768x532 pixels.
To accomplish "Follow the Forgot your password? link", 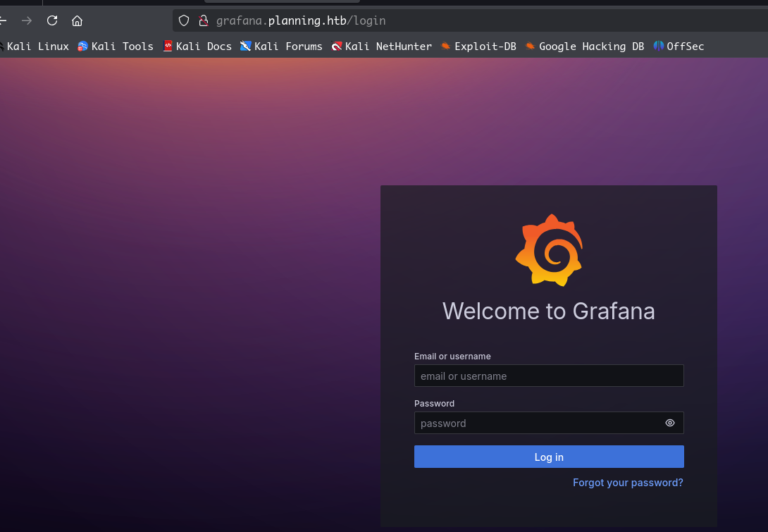I will pos(628,483).
